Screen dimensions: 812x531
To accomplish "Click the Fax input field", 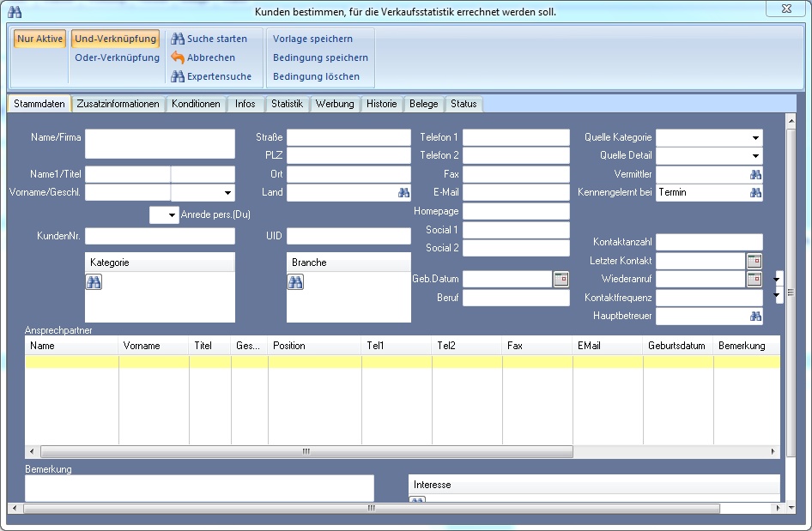I will (x=517, y=174).
